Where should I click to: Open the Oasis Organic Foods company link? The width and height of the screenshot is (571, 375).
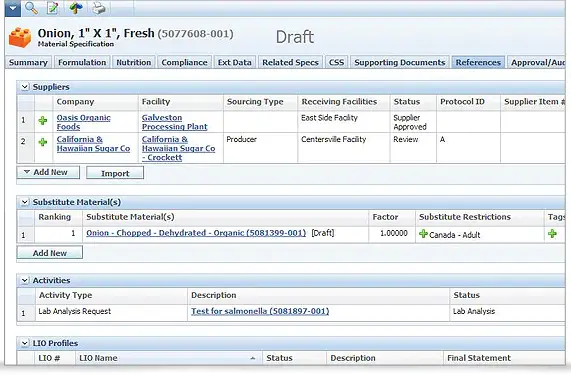(83, 122)
